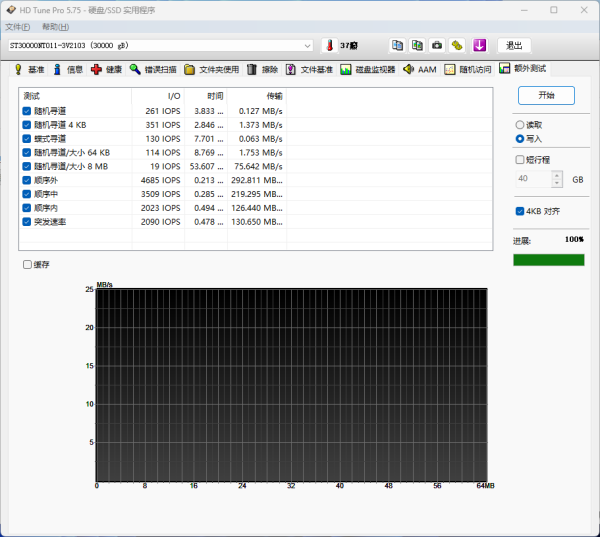The height and width of the screenshot is (537, 600).
Task: Open the 文件(F) menu
Action: pyautogui.click(x=18, y=27)
